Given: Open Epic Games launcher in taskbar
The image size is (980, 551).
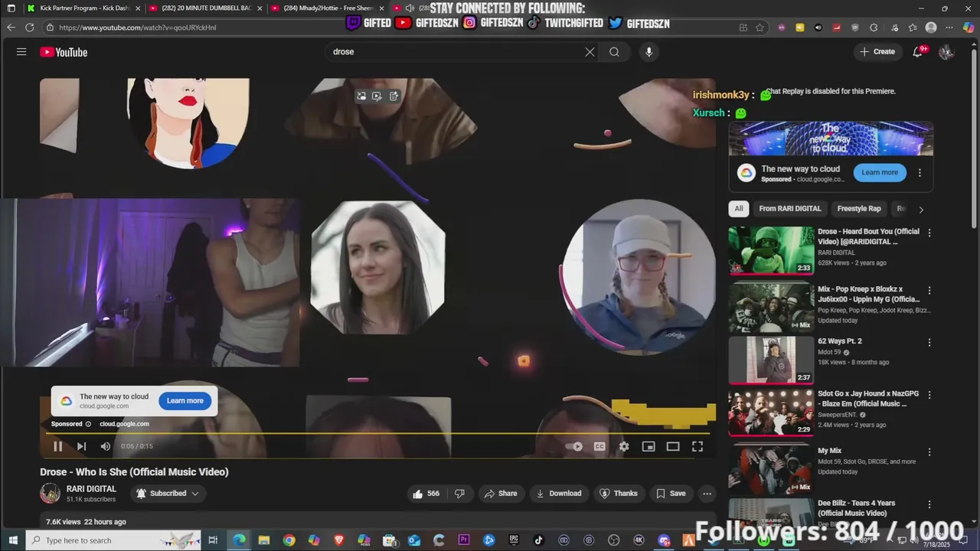Looking at the screenshot, I should click(513, 540).
